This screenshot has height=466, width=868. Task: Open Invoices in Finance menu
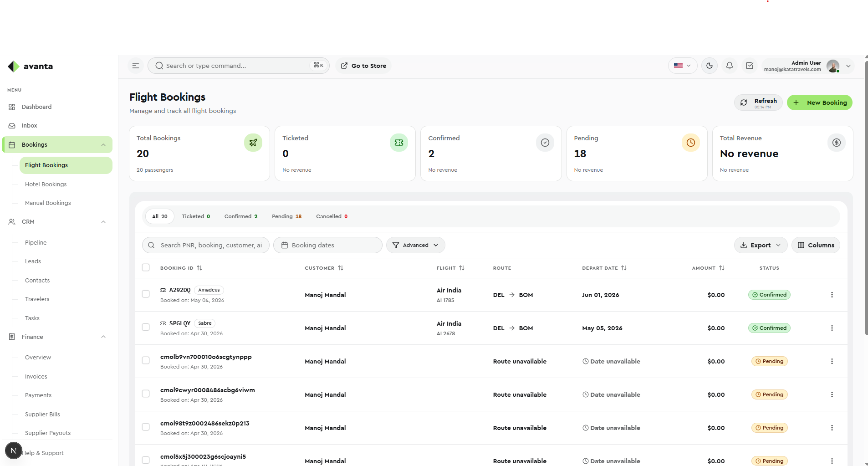(36, 377)
